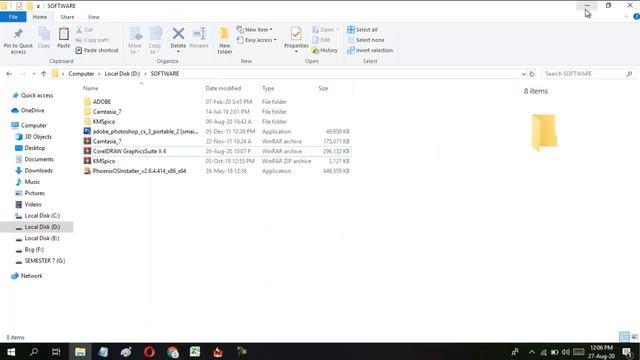Switch to the Share tab
The height and width of the screenshot is (360, 640).
pyautogui.click(x=67, y=17)
